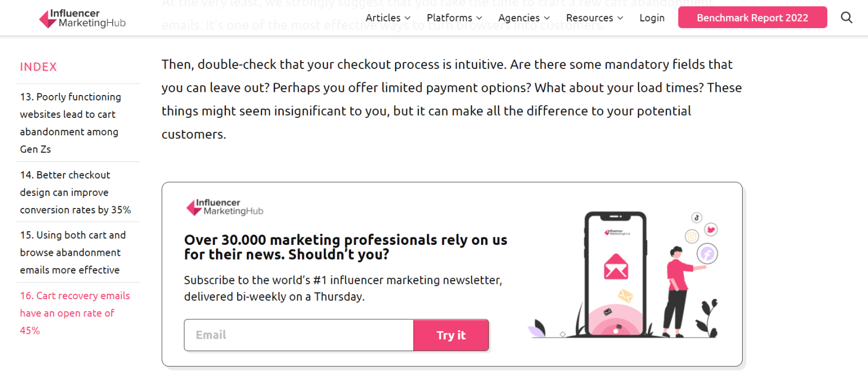Click the Influencer MarketingHub header logo
Image resolution: width=868 pixels, height=385 pixels.
81,18
